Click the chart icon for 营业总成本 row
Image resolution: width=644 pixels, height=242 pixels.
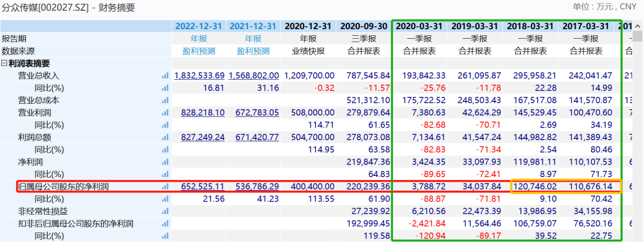[x=165, y=100]
